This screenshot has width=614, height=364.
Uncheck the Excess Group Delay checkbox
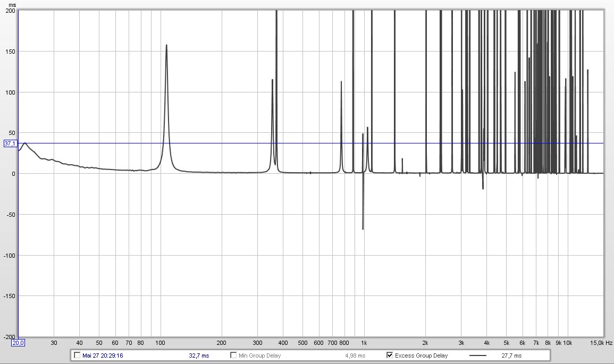390,355
